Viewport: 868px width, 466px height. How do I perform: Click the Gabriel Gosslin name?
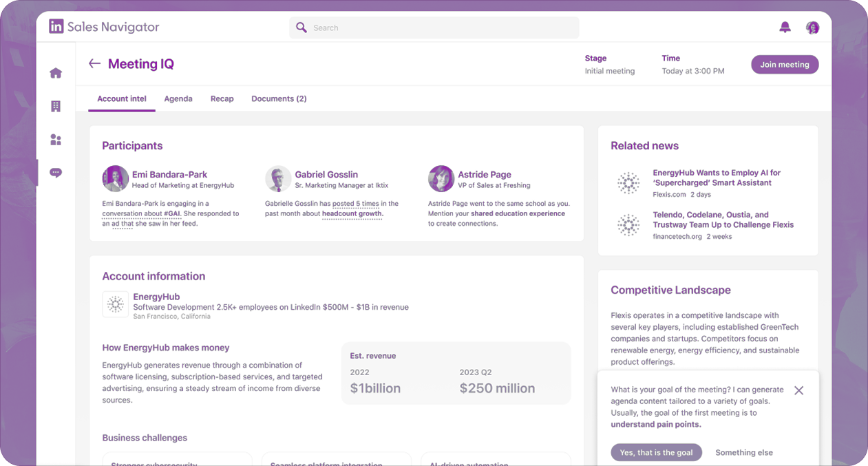(x=326, y=175)
